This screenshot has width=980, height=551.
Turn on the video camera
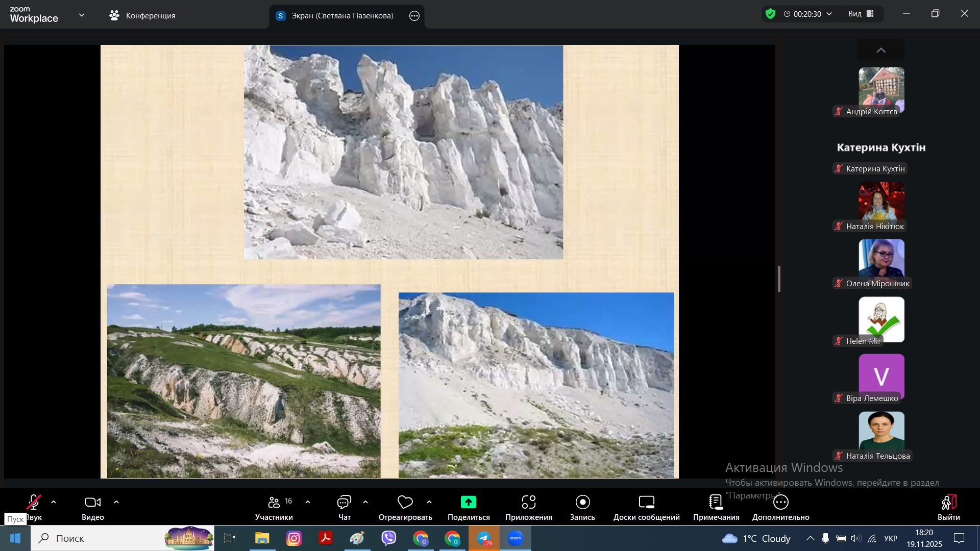click(92, 503)
